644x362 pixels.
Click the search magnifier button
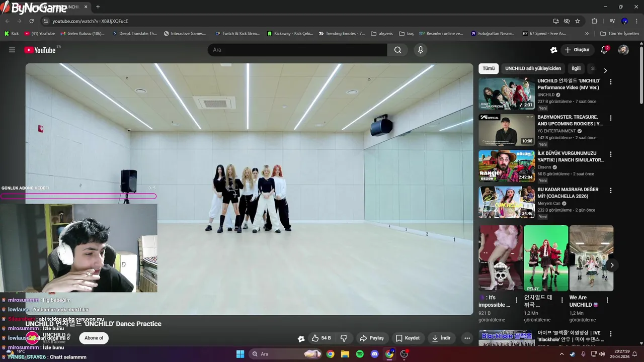tap(397, 50)
